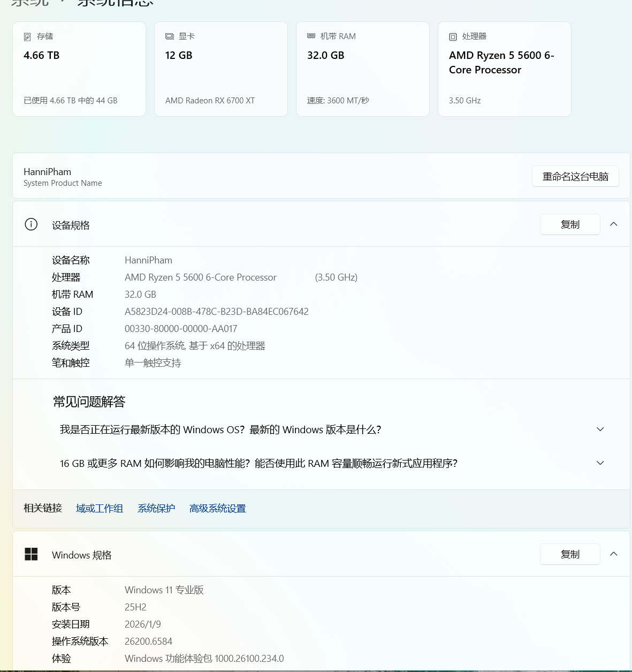The width and height of the screenshot is (632, 672).
Task: Click the 常见问题解答 heading
Action: coord(89,402)
